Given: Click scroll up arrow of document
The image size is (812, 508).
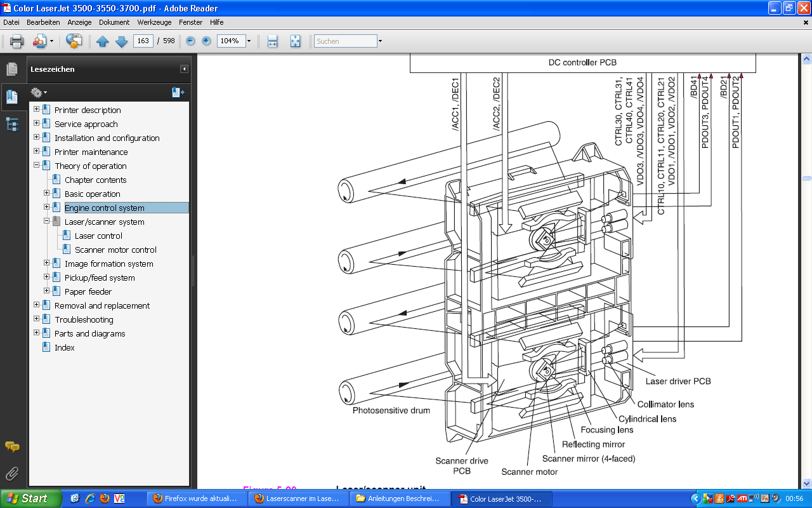Looking at the screenshot, I should click(806, 59).
